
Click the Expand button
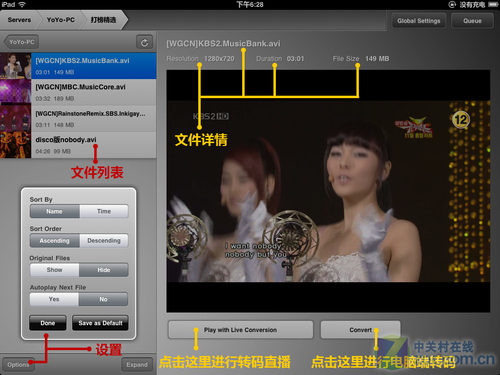pyautogui.click(x=137, y=365)
